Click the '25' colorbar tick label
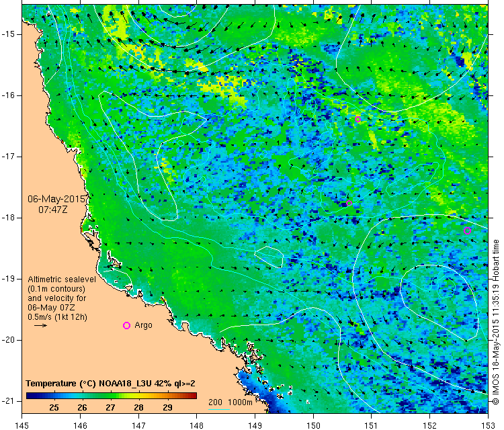 [x=54, y=408]
